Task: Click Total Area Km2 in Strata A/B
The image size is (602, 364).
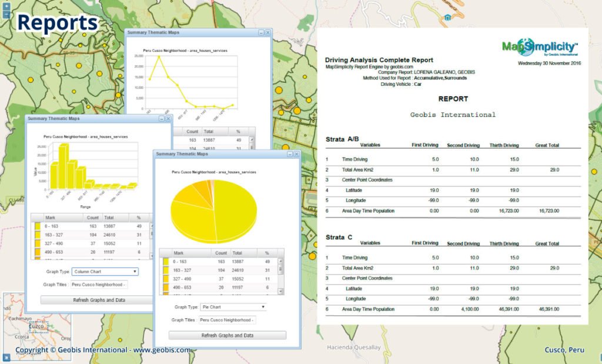Action: [357, 170]
